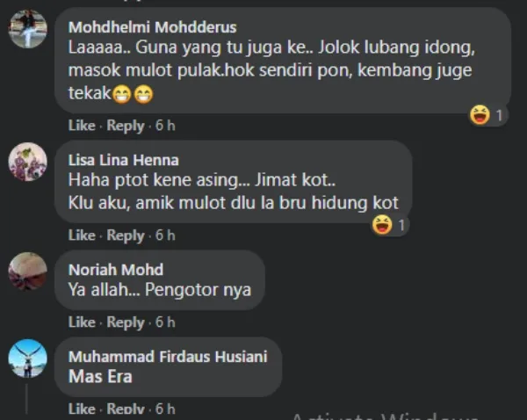Open Noriah Mohd name link
527x420 pixels.
pyautogui.click(x=116, y=270)
